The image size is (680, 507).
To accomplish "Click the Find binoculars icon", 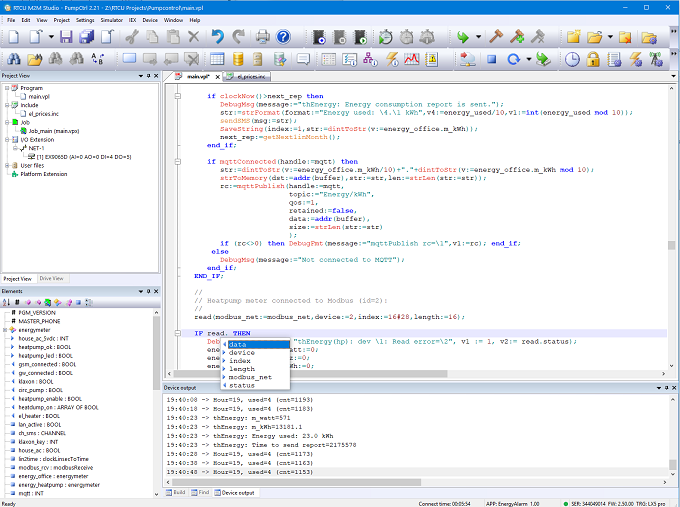I will point(13,59).
